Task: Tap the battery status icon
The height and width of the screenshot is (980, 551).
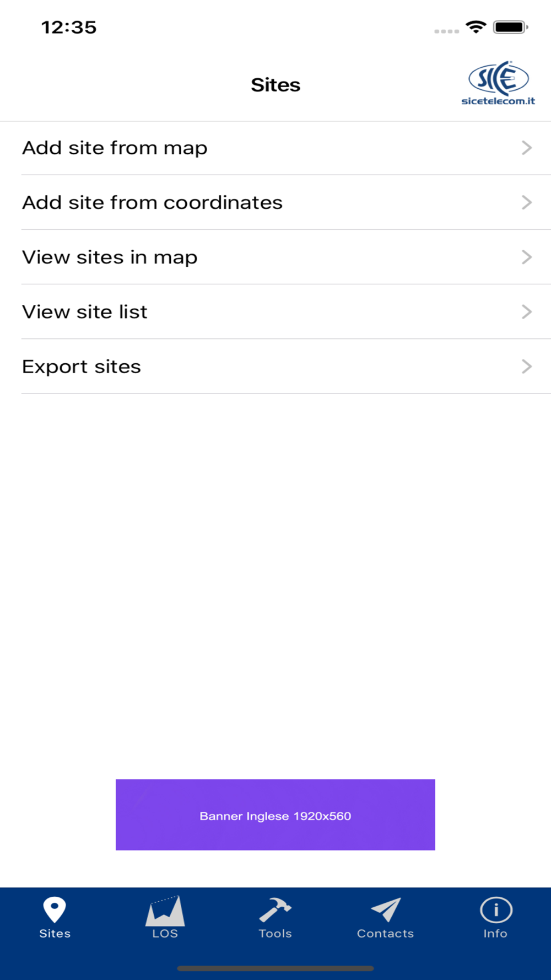Action: pyautogui.click(x=510, y=27)
